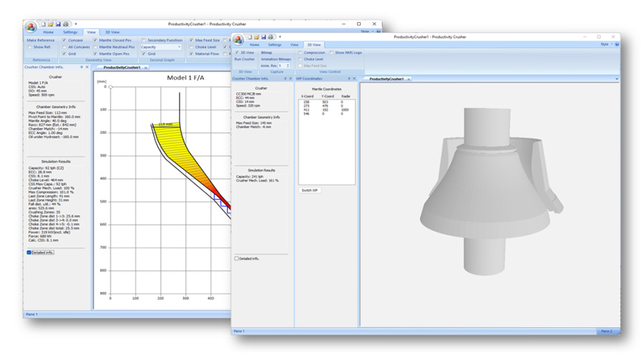644x358 pixels.
Task: Click the New document icon in left window
Action: point(44,24)
